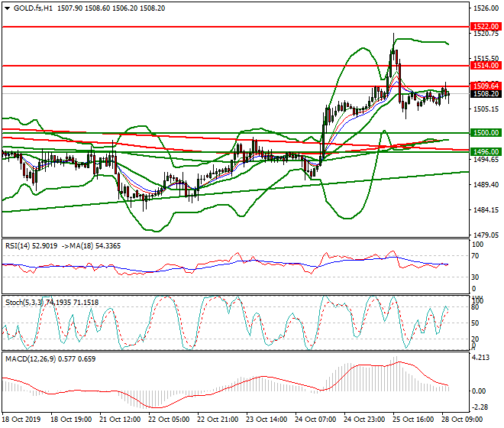The height and width of the screenshot is (428, 504).
Task: Click the 50 level on Stochastic scale
Action: tap(475, 323)
